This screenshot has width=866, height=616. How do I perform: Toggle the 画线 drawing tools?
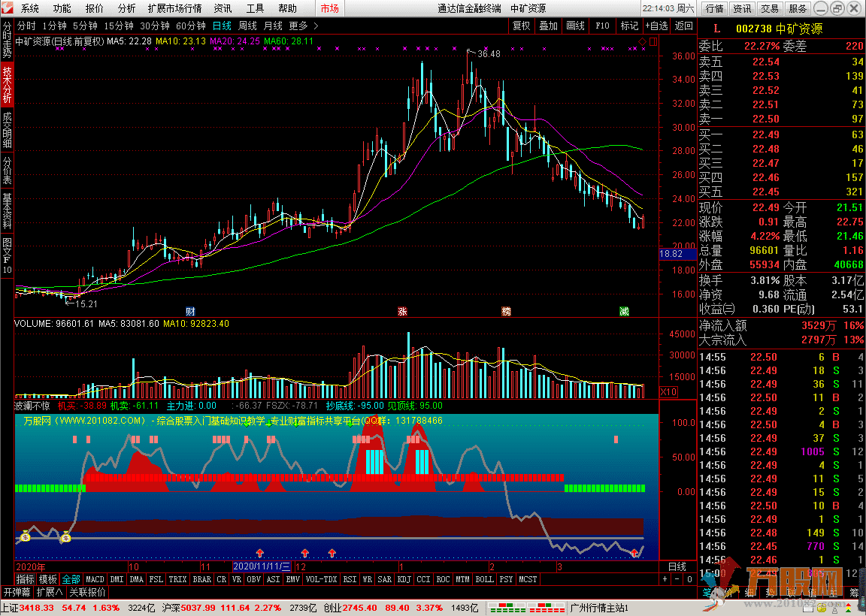[576, 26]
